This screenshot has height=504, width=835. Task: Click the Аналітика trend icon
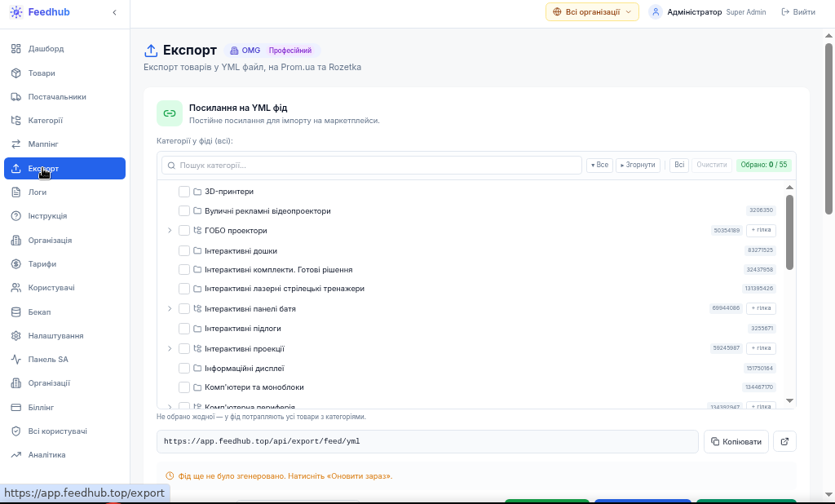(x=16, y=454)
